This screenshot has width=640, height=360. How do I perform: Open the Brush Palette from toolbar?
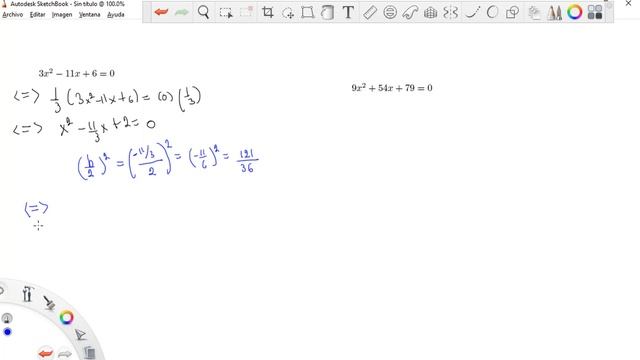tap(534, 13)
